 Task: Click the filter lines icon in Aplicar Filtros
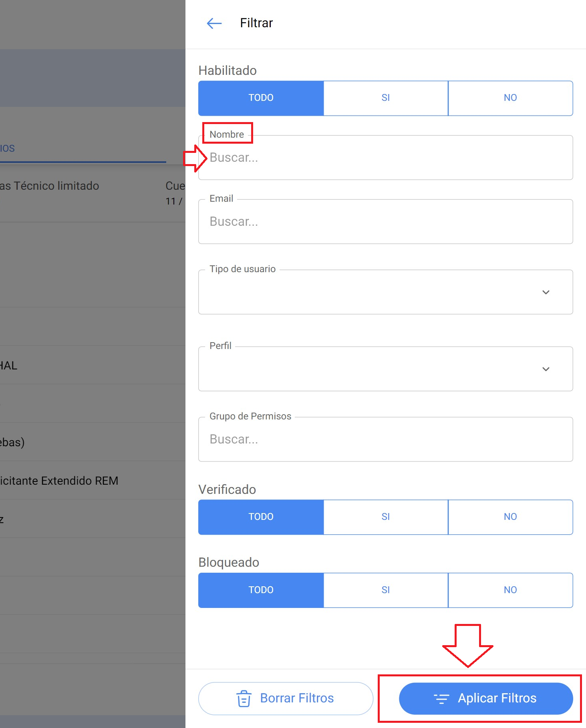[x=441, y=699]
